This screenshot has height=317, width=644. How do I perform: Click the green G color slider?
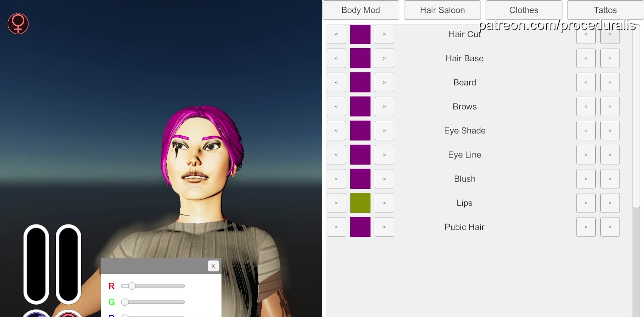pyautogui.click(x=153, y=302)
